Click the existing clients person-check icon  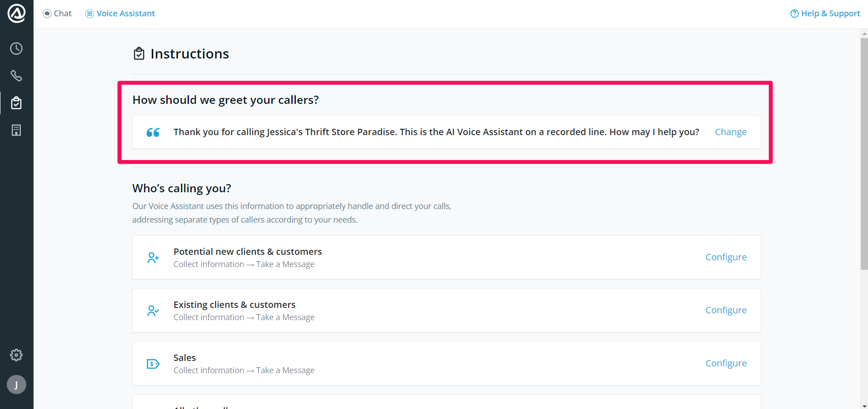153,311
